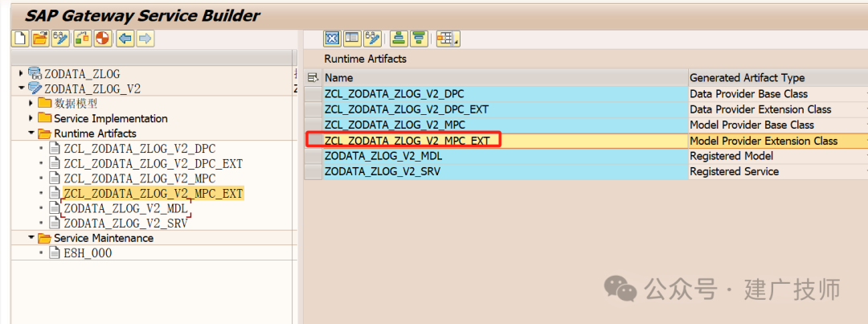Click the Registered Service cell
This screenshot has height=324, width=868.
(778, 172)
